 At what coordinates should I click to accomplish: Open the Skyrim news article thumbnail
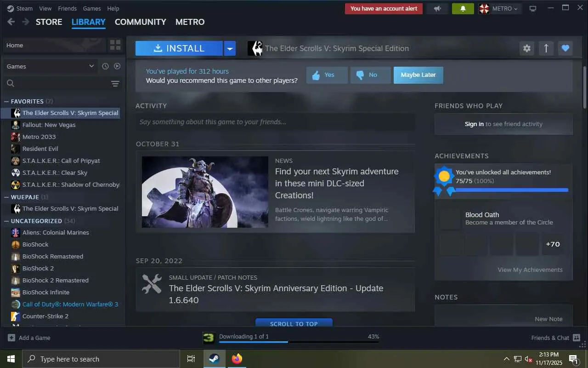[205, 192]
